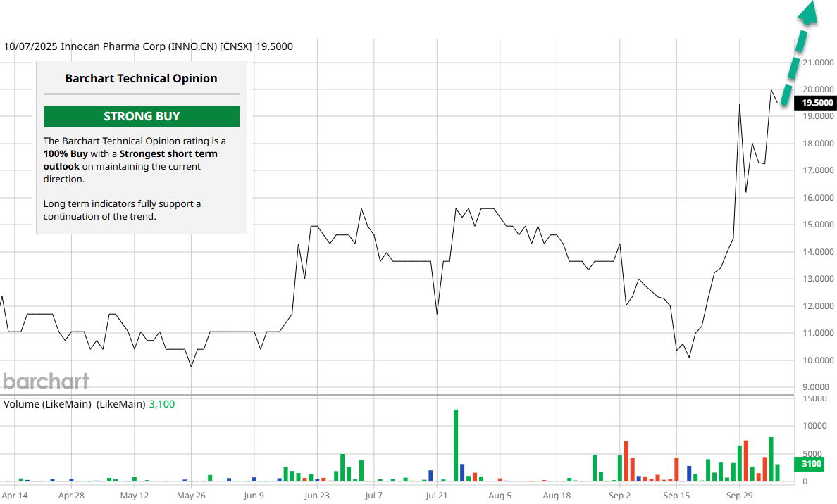This screenshot has height=504, width=837.
Task: Click the Volume (LikeMain) indicator label
Action: point(74,404)
